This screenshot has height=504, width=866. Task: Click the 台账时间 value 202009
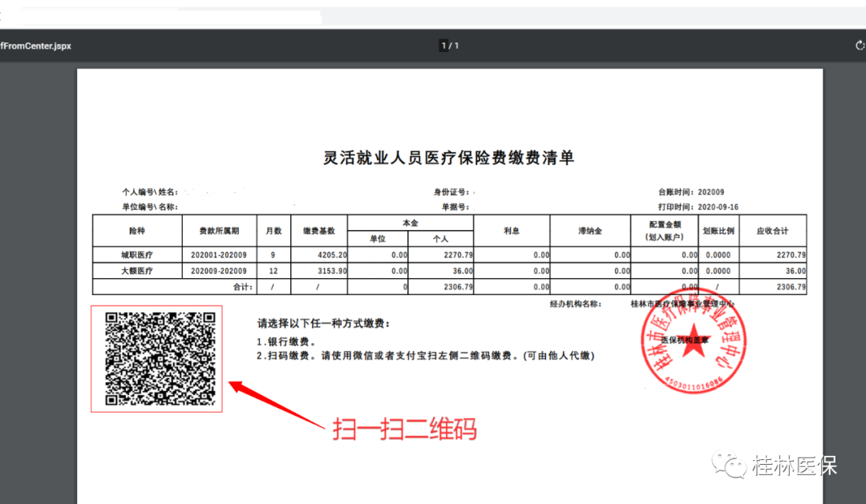pyautogui.click(x=710, y=192)
